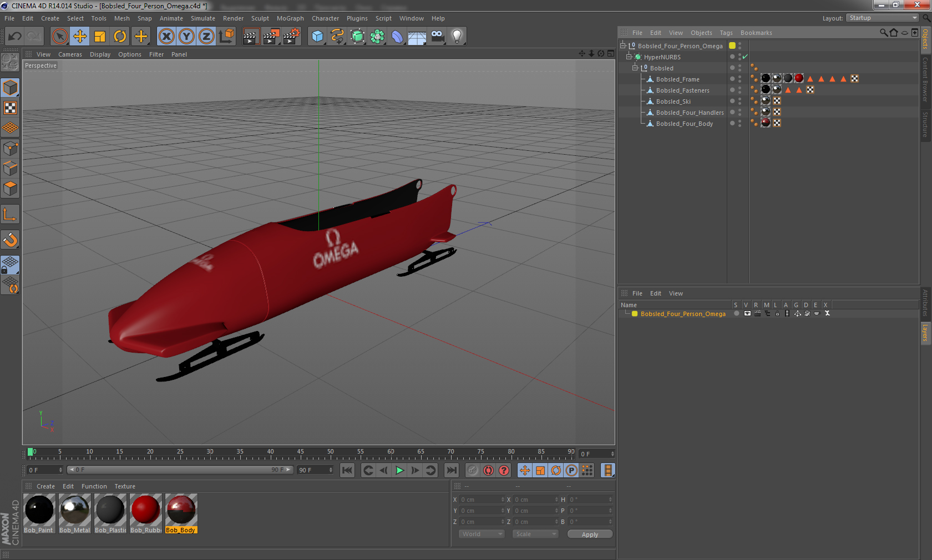The height and width of the screenshot is (560, 932).
Task: Switch to Model mode cube icon
Action: (x=10, y=88)
